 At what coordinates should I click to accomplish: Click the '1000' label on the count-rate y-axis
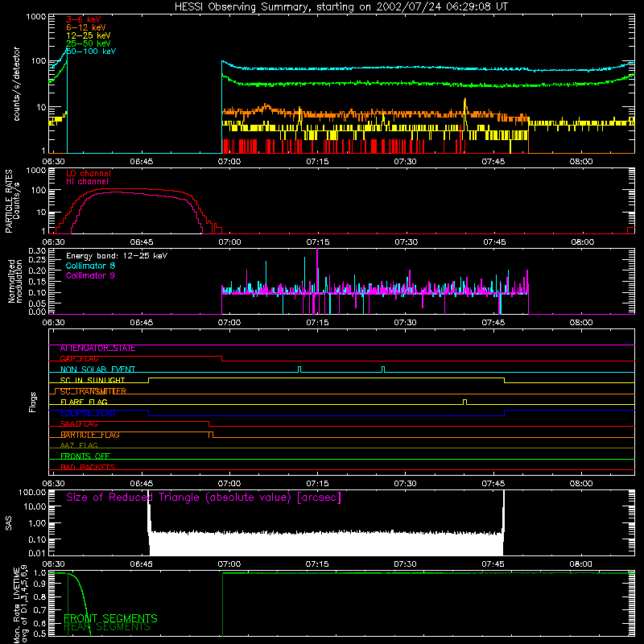[x=36, y=17]
